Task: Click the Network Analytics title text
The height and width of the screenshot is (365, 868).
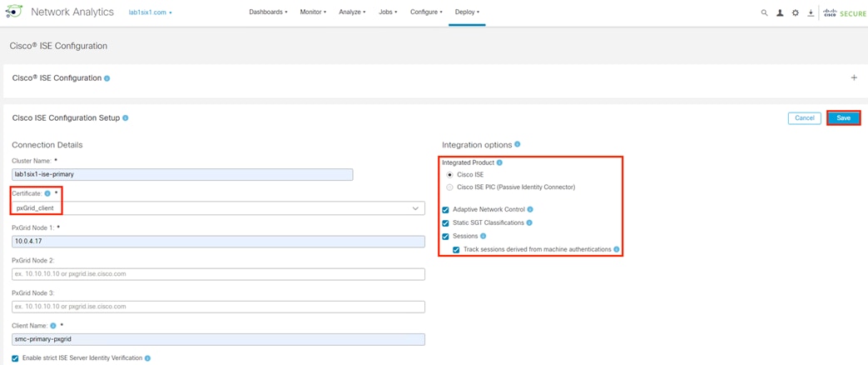Action: [x=72, y=12]
